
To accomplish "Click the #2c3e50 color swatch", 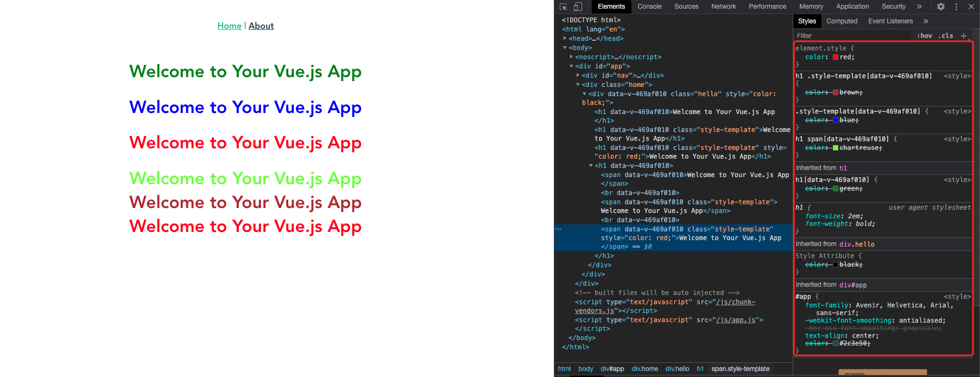I will [836, 343].
